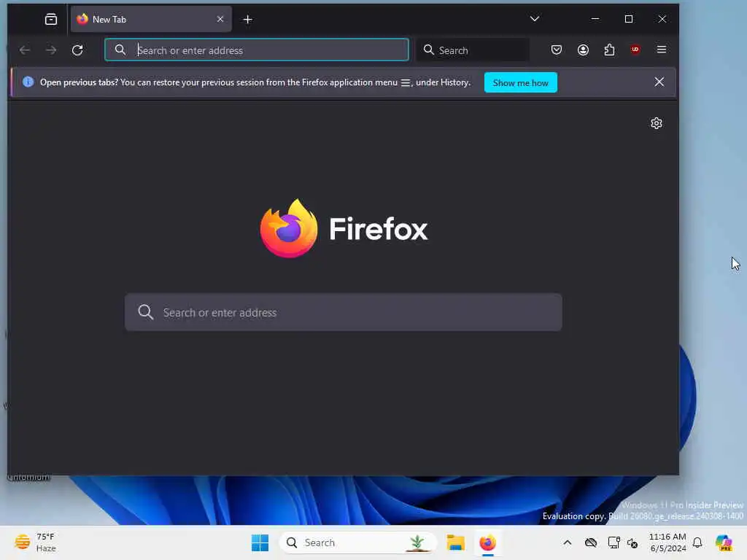Click the Show me how button
This screenshot has width=747, height=560.
click(x=521, y=82)
